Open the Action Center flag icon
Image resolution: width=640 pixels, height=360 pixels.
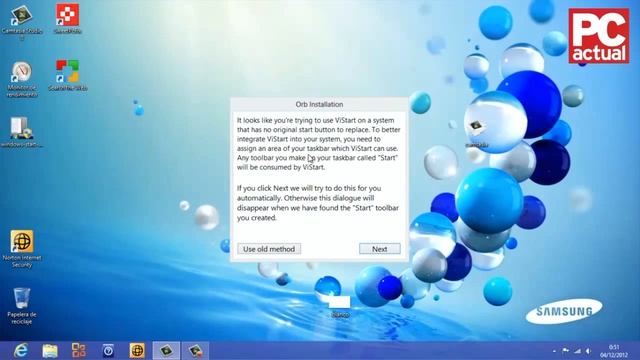click(x=565, y=351)
